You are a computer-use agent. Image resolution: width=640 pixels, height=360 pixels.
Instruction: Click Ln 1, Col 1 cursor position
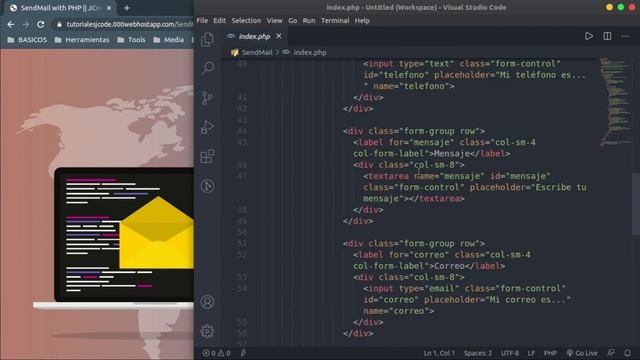point(439,353)
